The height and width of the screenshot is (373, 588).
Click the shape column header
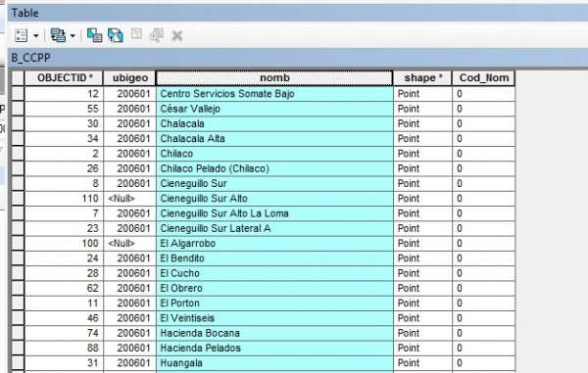(x=422, y=78)
